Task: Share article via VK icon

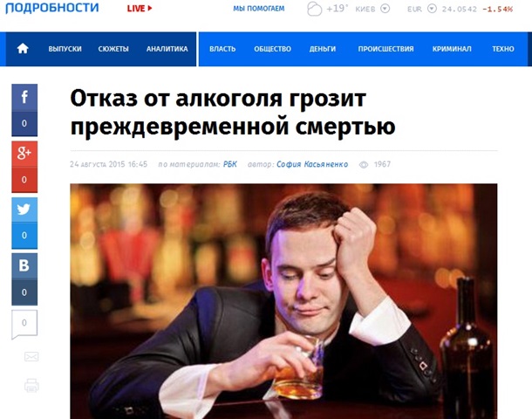Action: click(x=24, y=266)
